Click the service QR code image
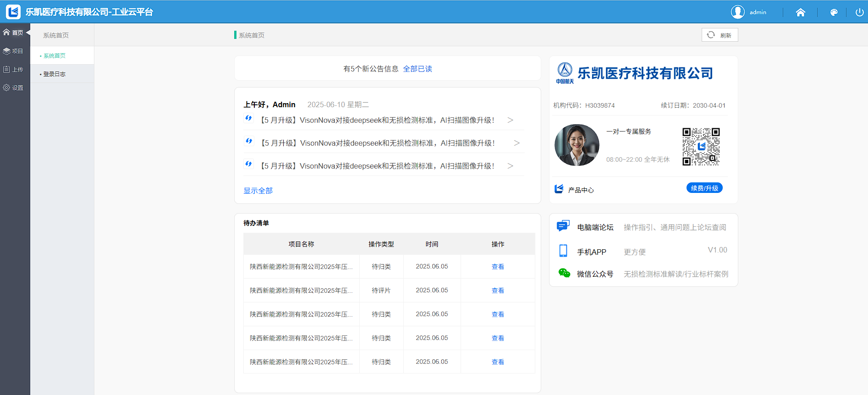 pyautogui.click(x=701, y=147)
